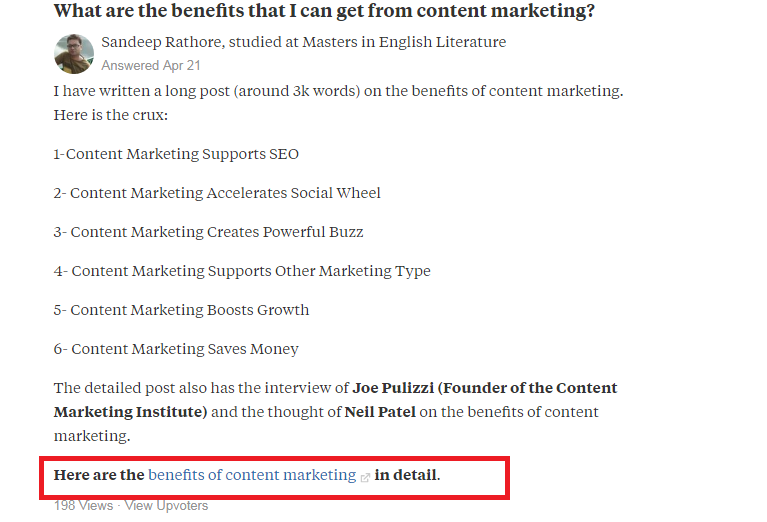The height and width of the screenshot is (522, 767).
Task: Click the 'Answered Apr 21' timestamp
Action: (151, 66)
